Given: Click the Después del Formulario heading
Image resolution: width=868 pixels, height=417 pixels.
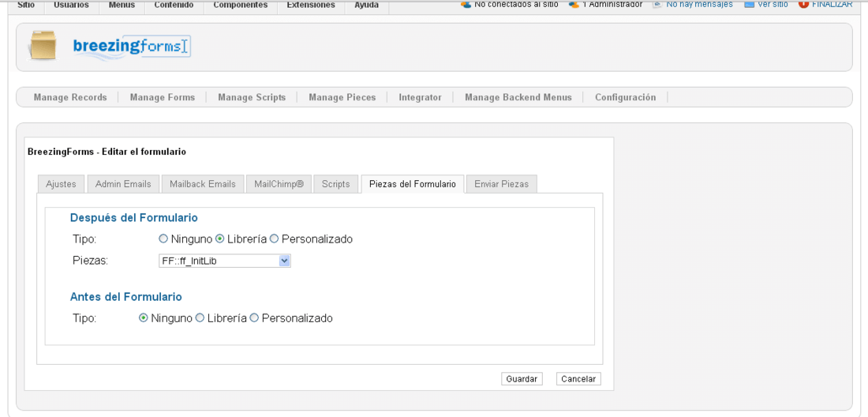Looking at the screenshot, I should [134, 218].
